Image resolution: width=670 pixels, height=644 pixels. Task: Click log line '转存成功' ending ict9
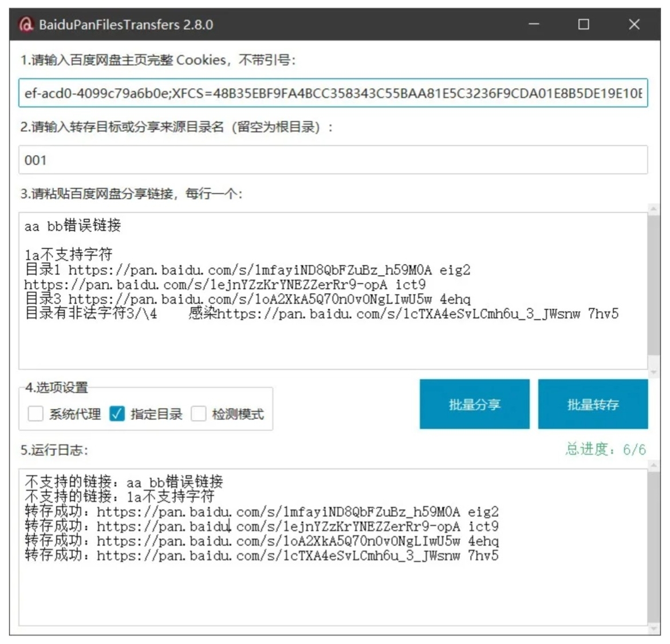coord(262,526)
